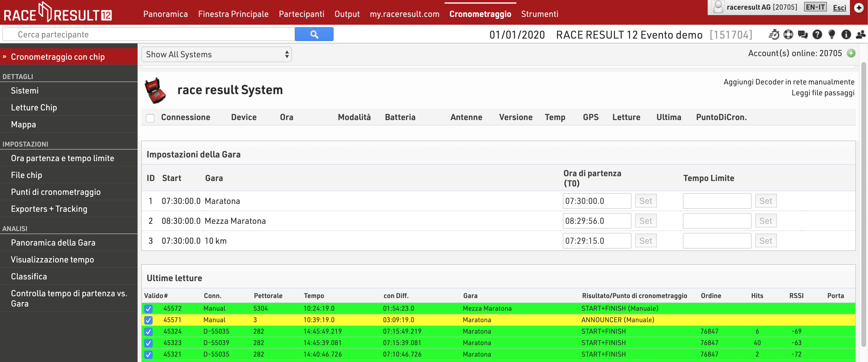Open Panoramica della Gara
Image resolution: width=868 pixels, height=362 pixels.
(x=69, y=242)
